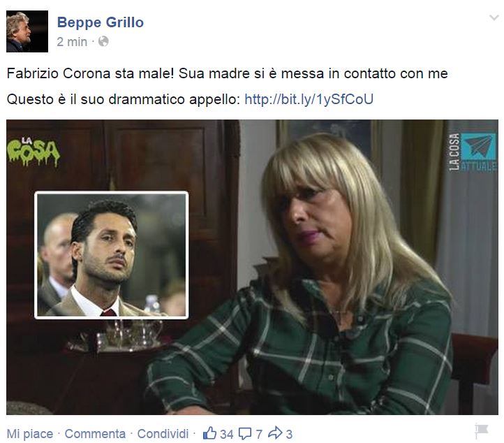
Task: Share the post with 'Condividi'
Action: point(163,434)
